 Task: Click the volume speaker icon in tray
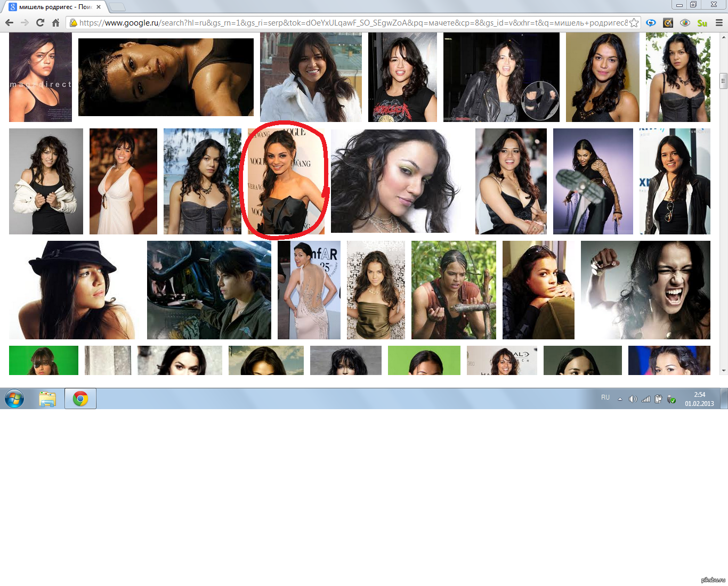pos(633,399)
